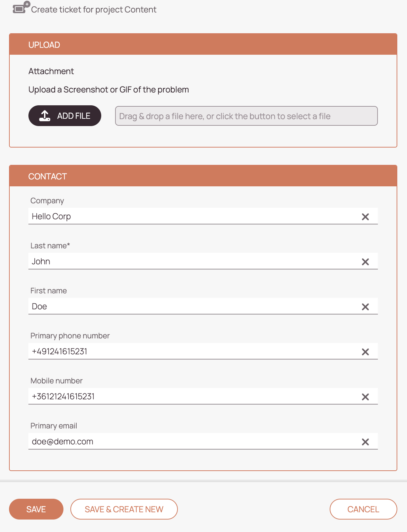The width and height of the screenshot is (407, 532).
Task: Clear the Primary phone number field
Action: (x=365, y=352)
